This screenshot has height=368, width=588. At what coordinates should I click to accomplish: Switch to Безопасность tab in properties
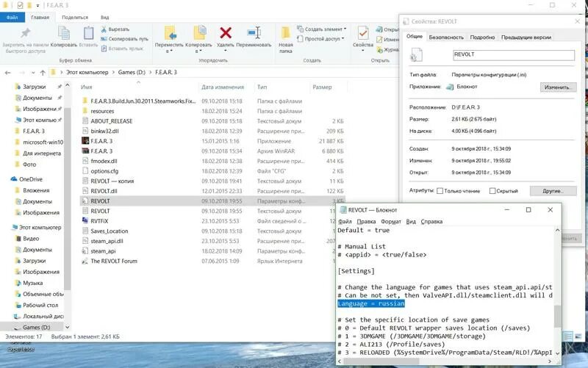tap(446, 37)
